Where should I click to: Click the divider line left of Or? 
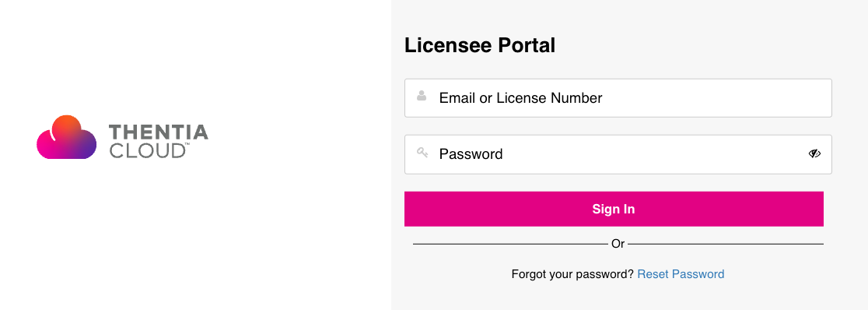pos(510,244)
